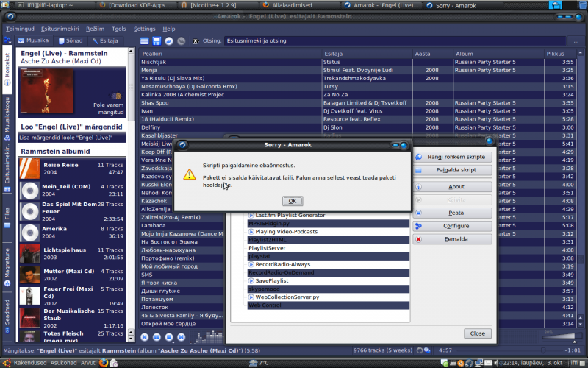Open the Amerika album entry

[x=71, y=233]
